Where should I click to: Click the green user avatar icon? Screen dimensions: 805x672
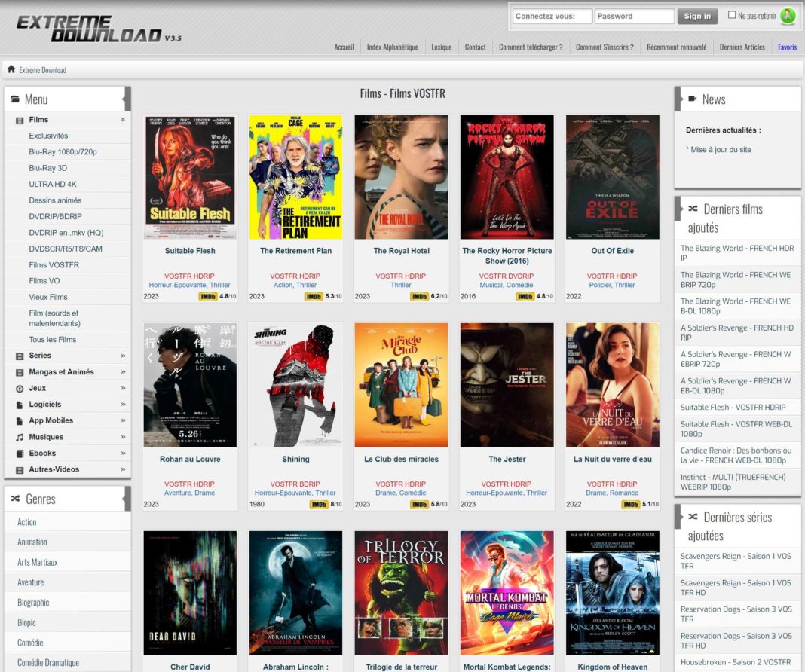(x=787, y=16)
